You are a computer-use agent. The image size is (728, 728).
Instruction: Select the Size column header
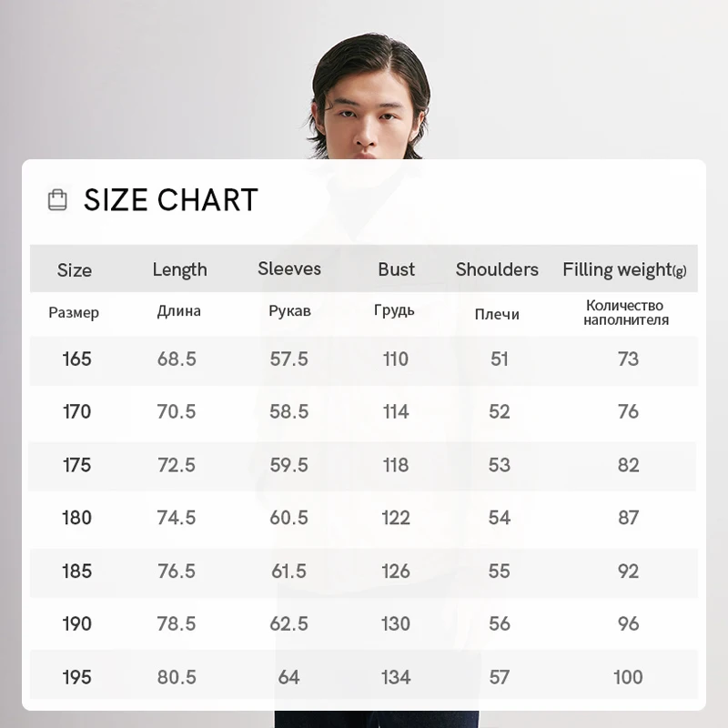click(x=75, y=269)
